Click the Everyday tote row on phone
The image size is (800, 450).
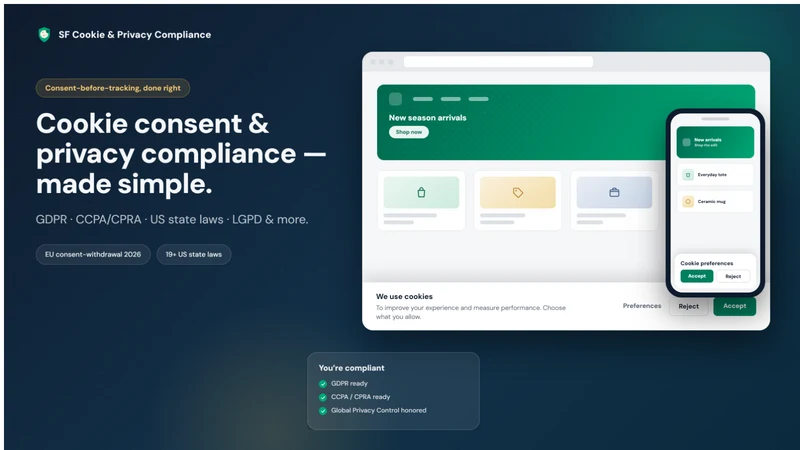pyautogui.click(x=715, y=175)
